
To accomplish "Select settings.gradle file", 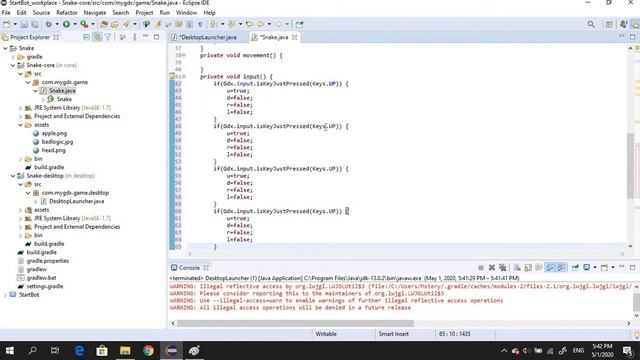I will [x=44, y=287].
